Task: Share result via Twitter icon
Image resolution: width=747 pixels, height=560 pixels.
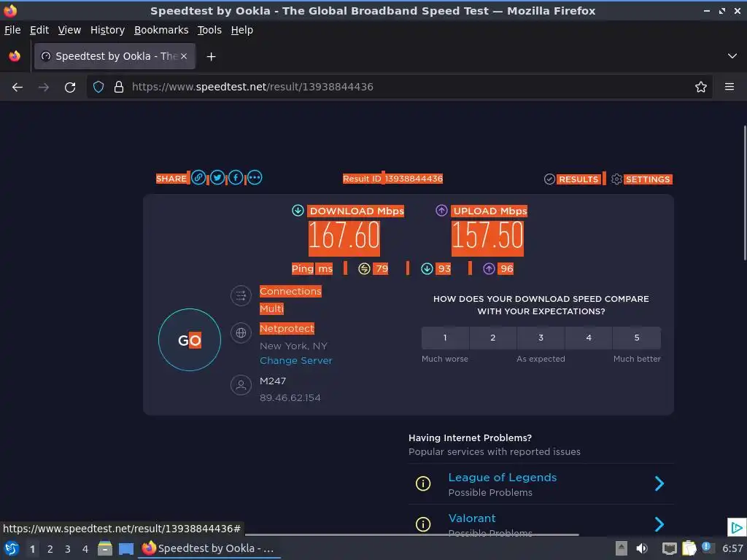Action: point(217,178)
